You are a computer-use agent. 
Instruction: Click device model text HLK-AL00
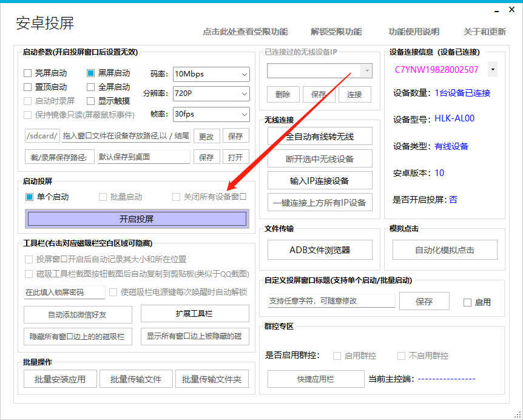click(x=454, y=118)
